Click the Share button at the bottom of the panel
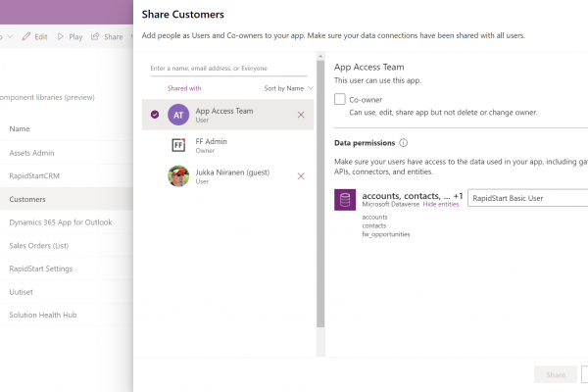The image size is (588, 392). pyautogui.click(x=556, y=374)
